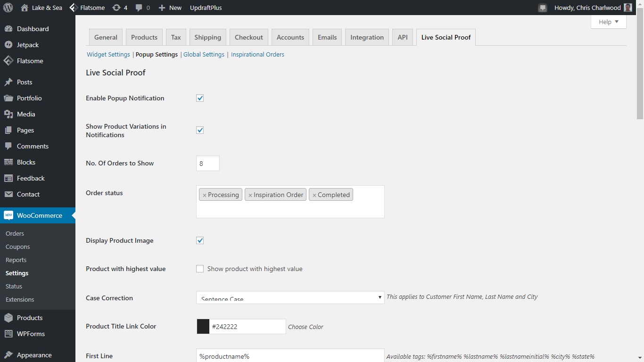
Task: Click the Comments icon in sidebar
Action: (8, 146)
